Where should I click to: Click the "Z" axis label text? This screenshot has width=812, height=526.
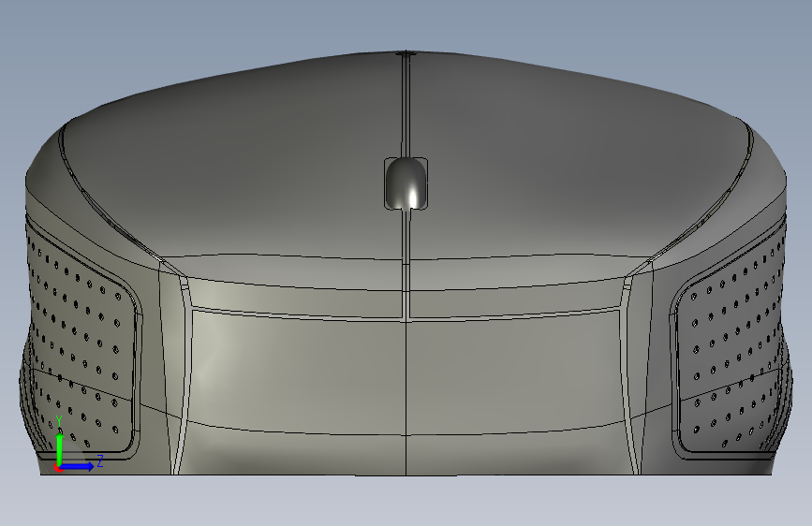(x=100, y=460)
